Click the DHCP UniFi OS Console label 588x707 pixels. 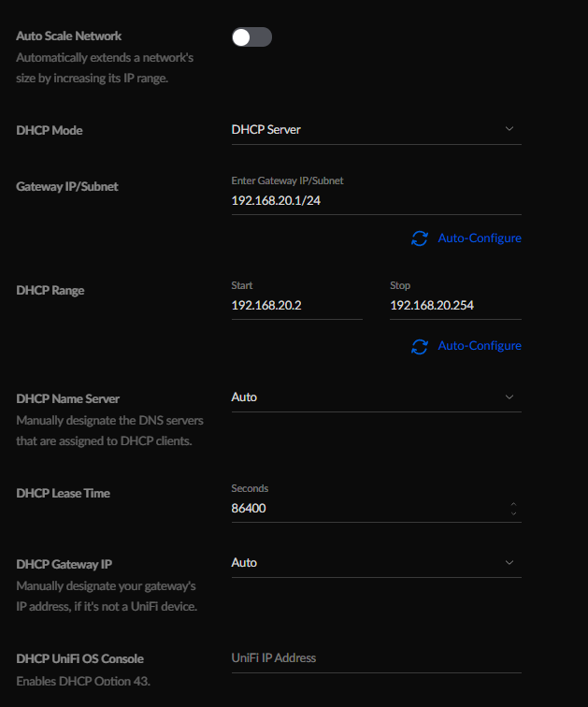point(79,658)
